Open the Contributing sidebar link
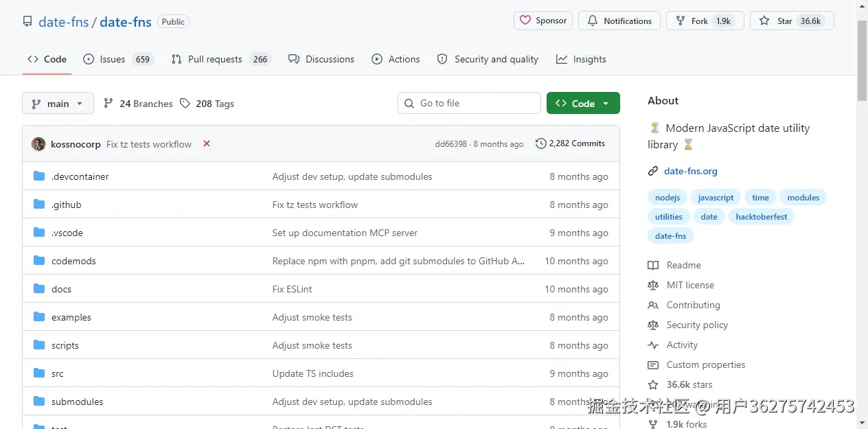The image size is (868, 429). pyautogui.click(x=684, y=305)
